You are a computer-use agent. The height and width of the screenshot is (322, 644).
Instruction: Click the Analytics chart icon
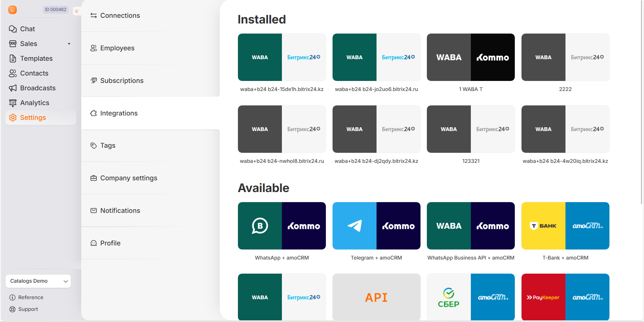coord(13,103)
